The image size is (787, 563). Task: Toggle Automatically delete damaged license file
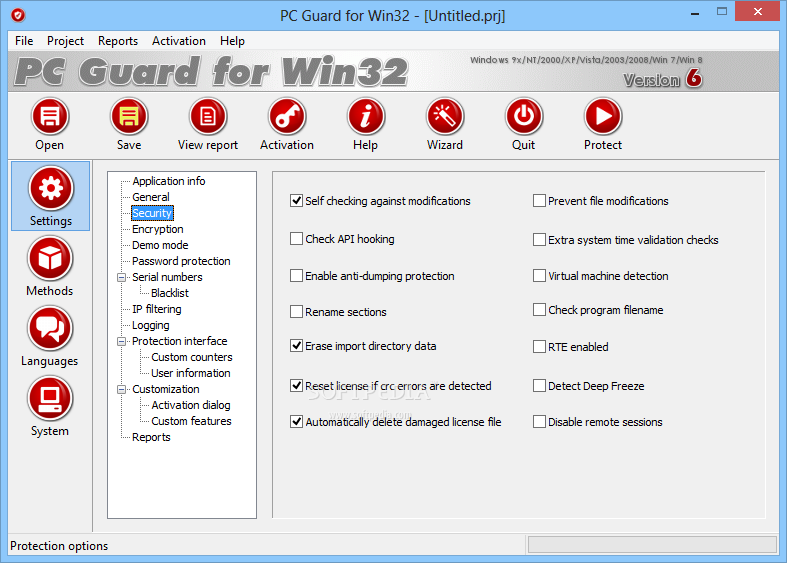coord(296,421)
